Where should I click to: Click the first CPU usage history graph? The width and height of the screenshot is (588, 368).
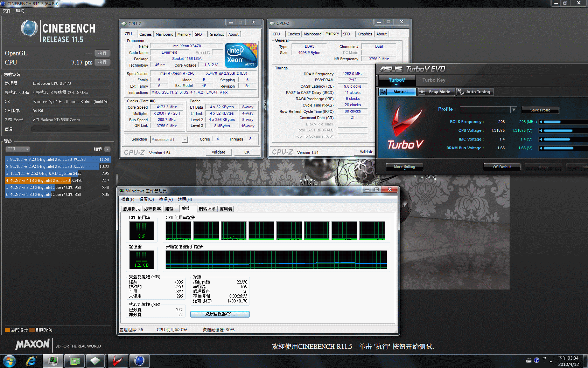click(178, 231)
